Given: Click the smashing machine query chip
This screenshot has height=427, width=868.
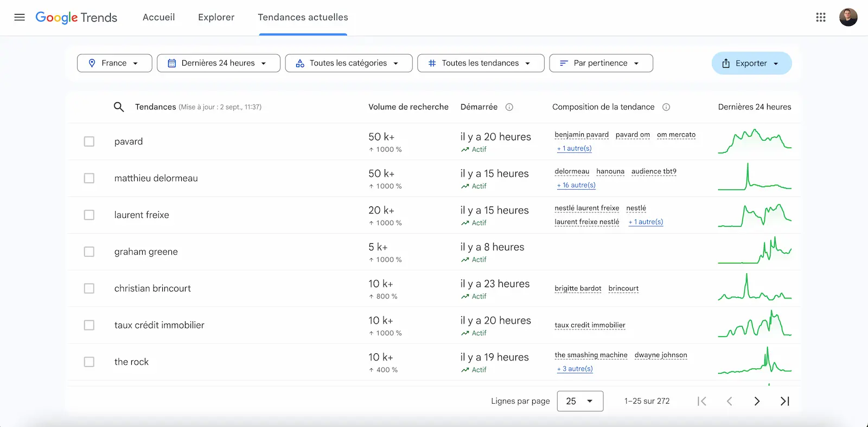Looking at the screenshot, I should click(591, 355).
